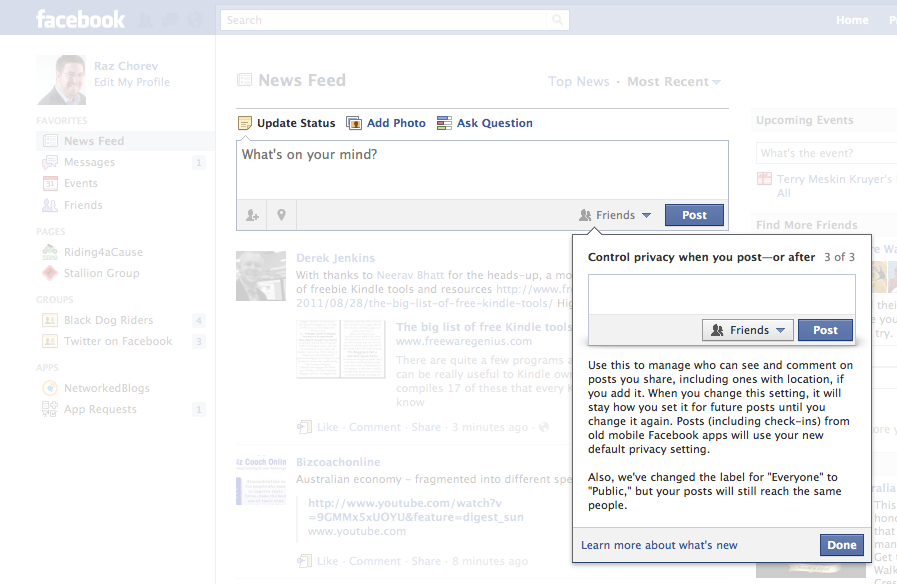This screenshot has height=584, width=897.
Task: Select Top News feed view
Action: tap(578, 82)
